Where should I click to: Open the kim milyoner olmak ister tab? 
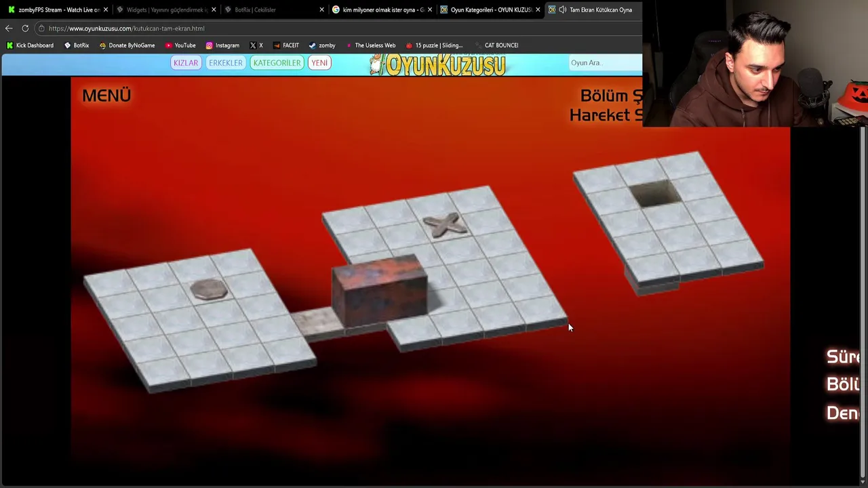click(381, 9)
